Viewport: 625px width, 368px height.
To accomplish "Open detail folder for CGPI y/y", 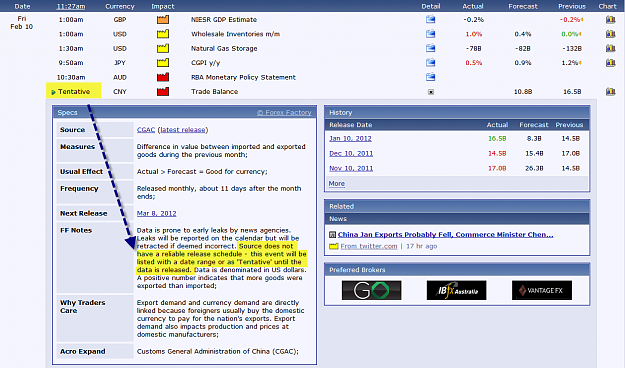I will (x=430, y=62).
